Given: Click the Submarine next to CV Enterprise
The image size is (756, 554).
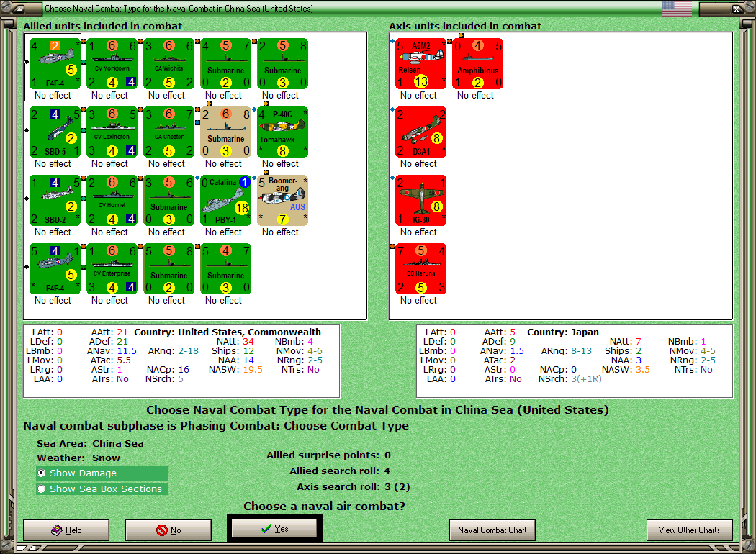Looking at the screenshot, I should pyautogui.click(x=168, y=269).
